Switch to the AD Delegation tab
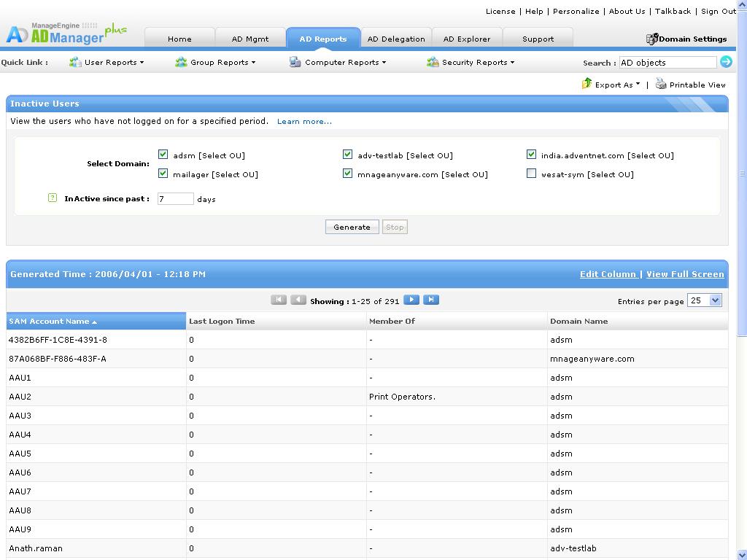This screenshot has height=560, width=747. click(396, 39)
